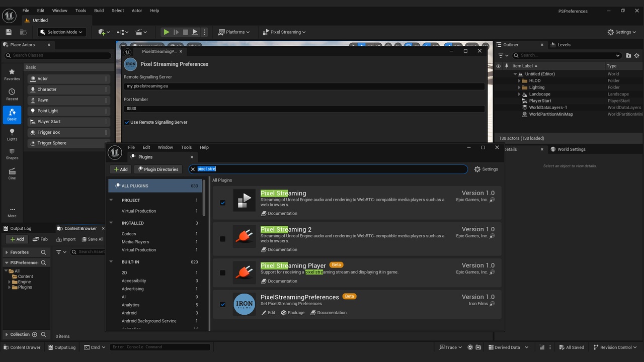Viewport: 644px width, 362px height.
Task: Click the Port Number field showing 8888
Action: point(304,109)
